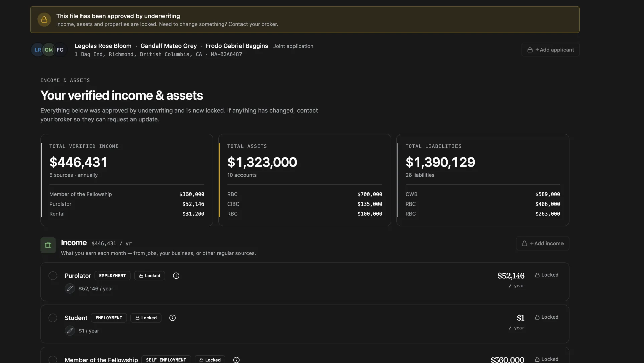Viewport: 644px width, 363px height.
Task: Click the Locked label next to $1
Action: pyautogui.click(x=547, y=317)
